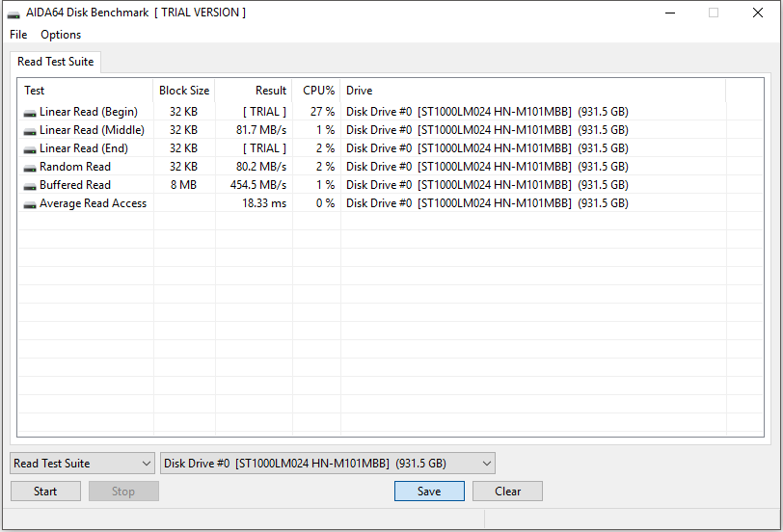
Task: Click the AIDA64 title bar app icon
Action: [13, 13]
